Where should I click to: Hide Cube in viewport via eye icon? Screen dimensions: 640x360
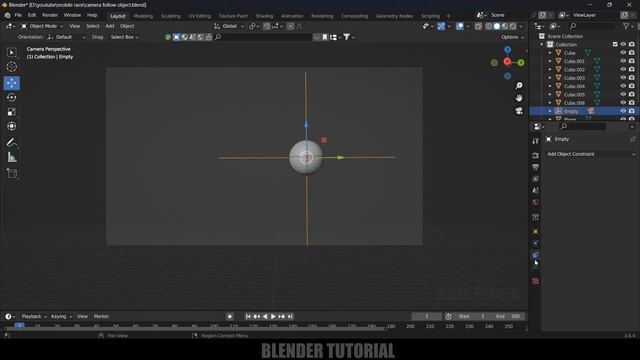point(623,53)
